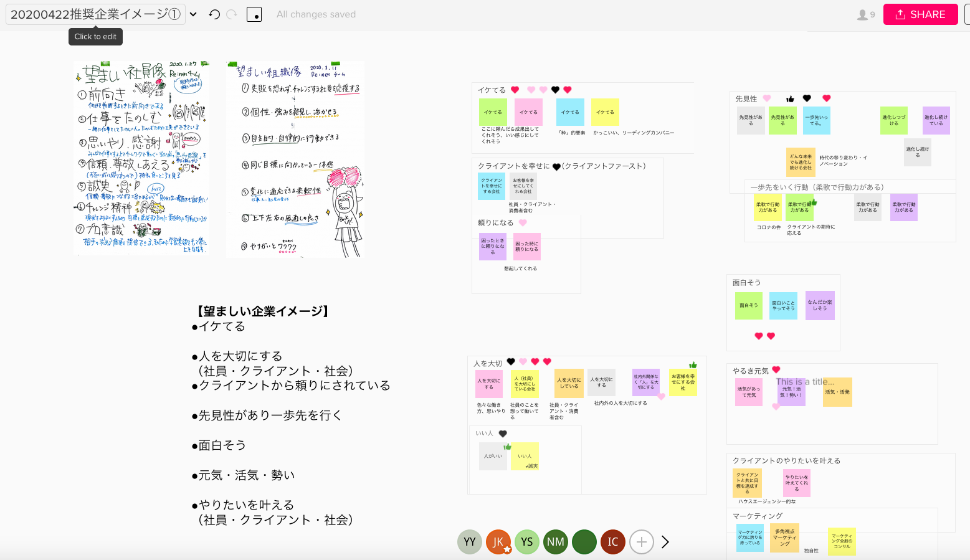
Task: Select the purple なんだか楽しそう note
Action: point(820,305)
